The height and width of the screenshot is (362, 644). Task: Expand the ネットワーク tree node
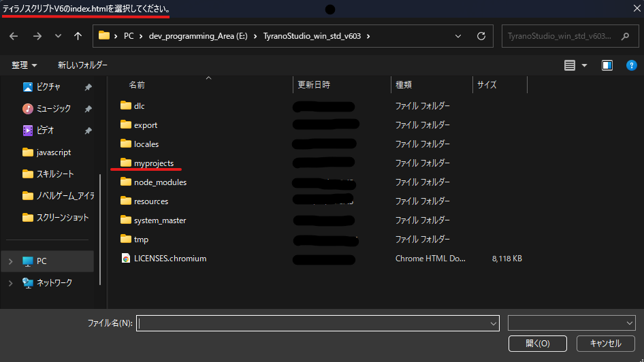[x=10, y=283]
